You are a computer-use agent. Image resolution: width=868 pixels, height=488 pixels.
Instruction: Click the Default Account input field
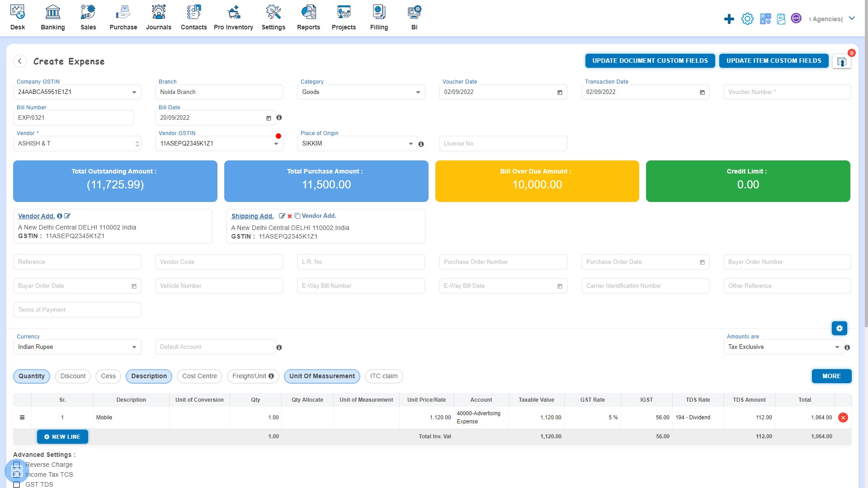(x=215, y=347)
